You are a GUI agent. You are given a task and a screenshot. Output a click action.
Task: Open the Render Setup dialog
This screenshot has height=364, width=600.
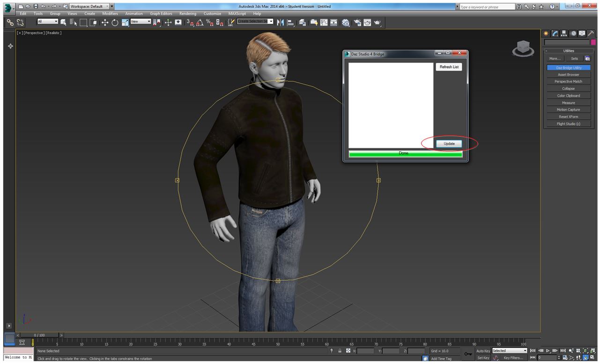(x=357, y=22)
